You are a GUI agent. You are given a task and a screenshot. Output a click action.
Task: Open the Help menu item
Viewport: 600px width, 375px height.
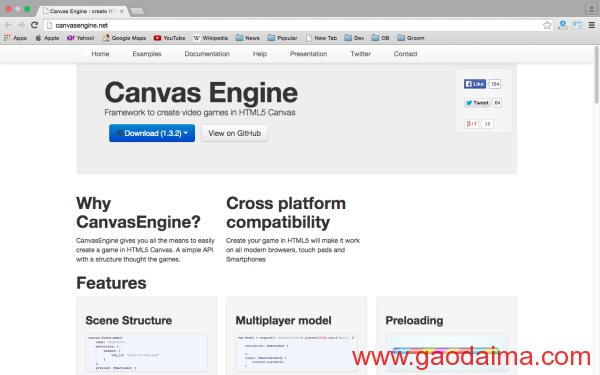point(260,54)
